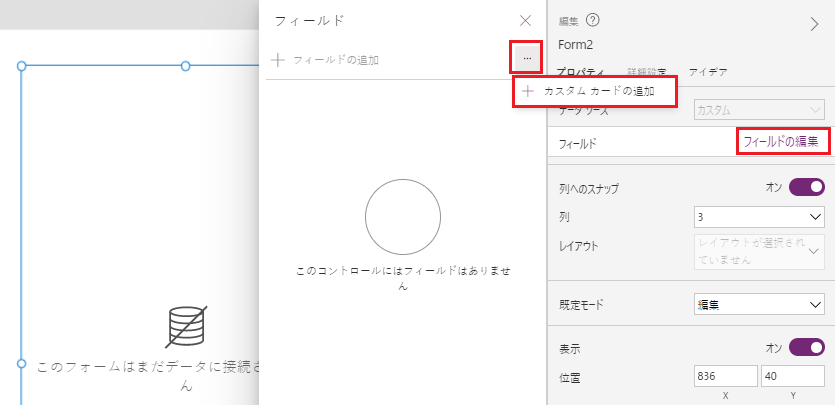
Task: Switch to the アイデア tab
Action: point(708,72)
